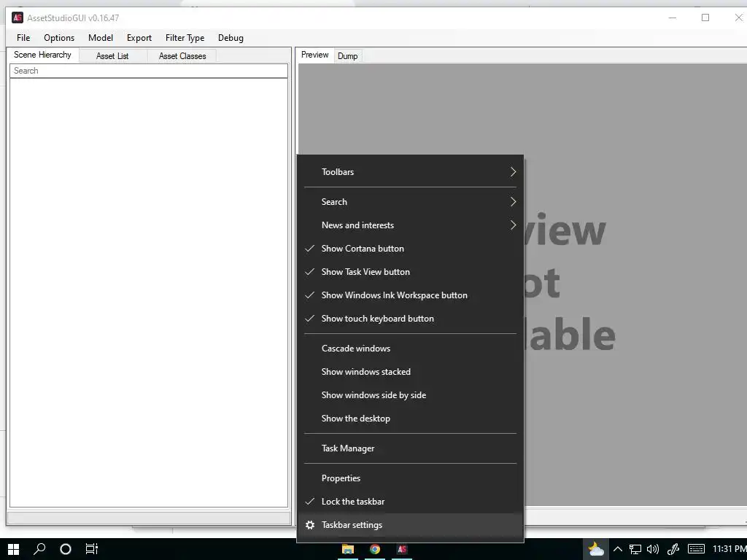
Task: Open network status tray icon
Action: point(635,549)
